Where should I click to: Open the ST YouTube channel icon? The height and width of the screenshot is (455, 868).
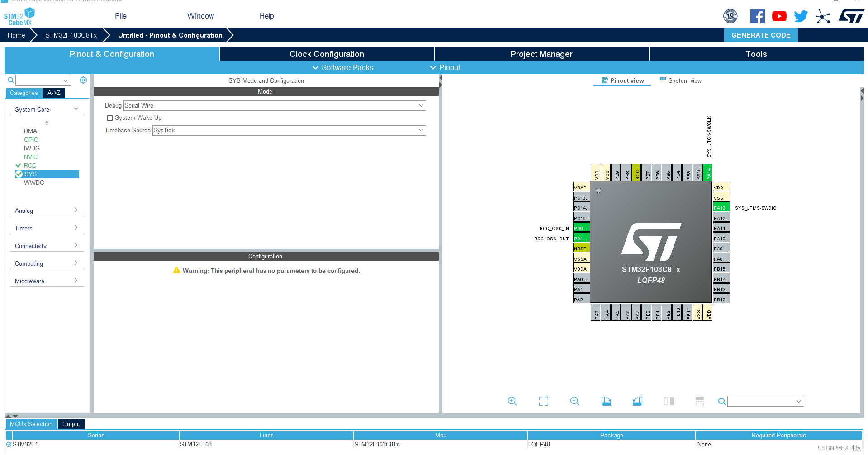[x=779, y=16]
